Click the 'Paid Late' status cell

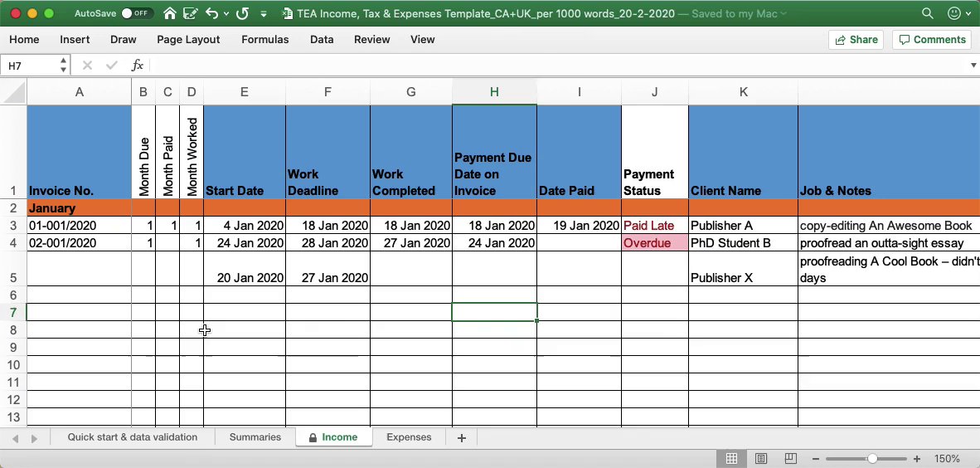tap(655, 226)
